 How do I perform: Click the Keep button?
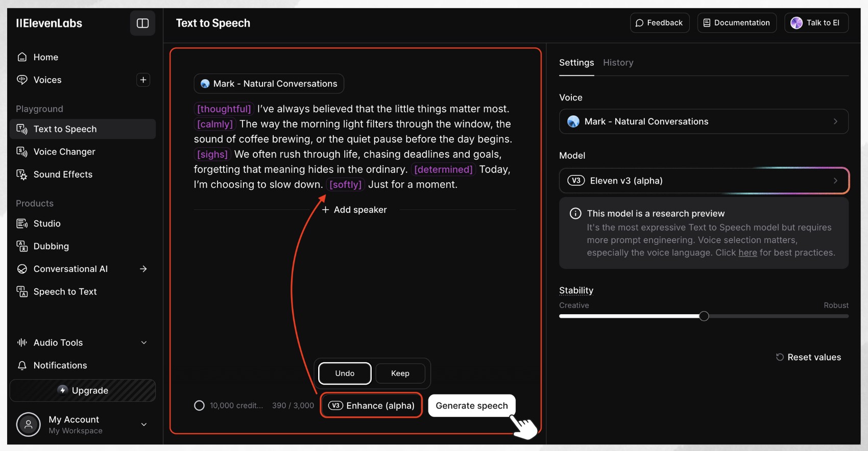tap(400, 373)
